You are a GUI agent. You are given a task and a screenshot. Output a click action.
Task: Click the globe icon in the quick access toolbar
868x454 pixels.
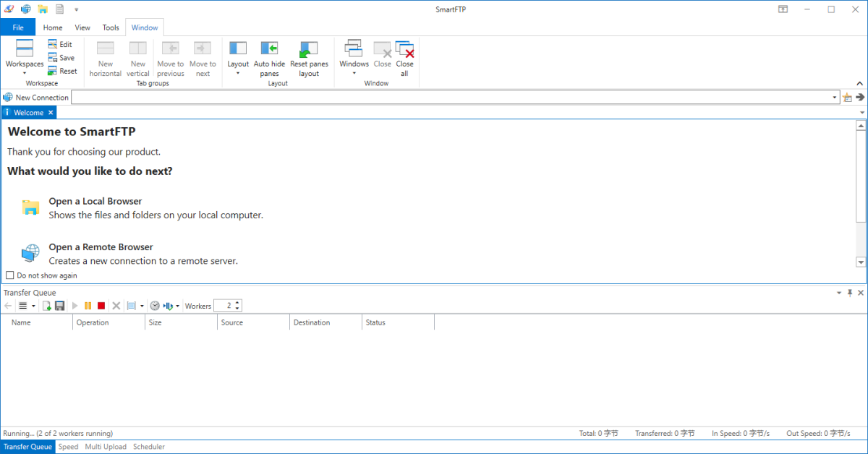[x=26, y=9]
